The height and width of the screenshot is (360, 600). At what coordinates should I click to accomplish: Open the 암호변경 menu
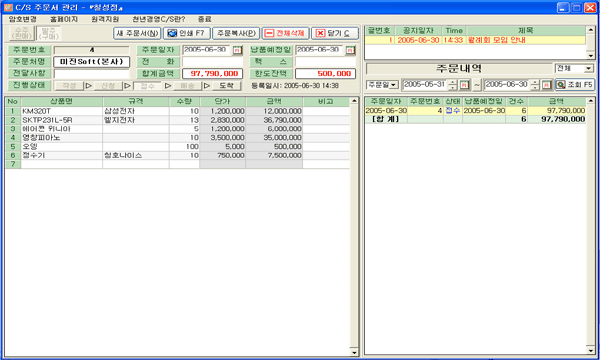(23, 19)
